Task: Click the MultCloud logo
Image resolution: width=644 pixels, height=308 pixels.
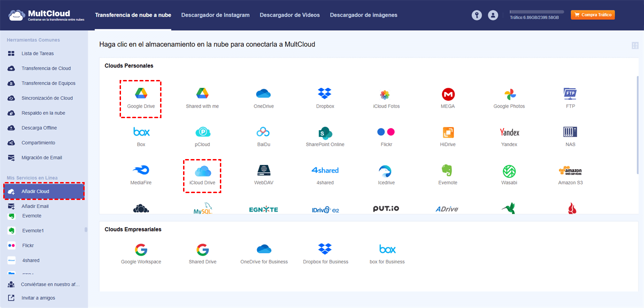Action: click(x=46, y=15)
